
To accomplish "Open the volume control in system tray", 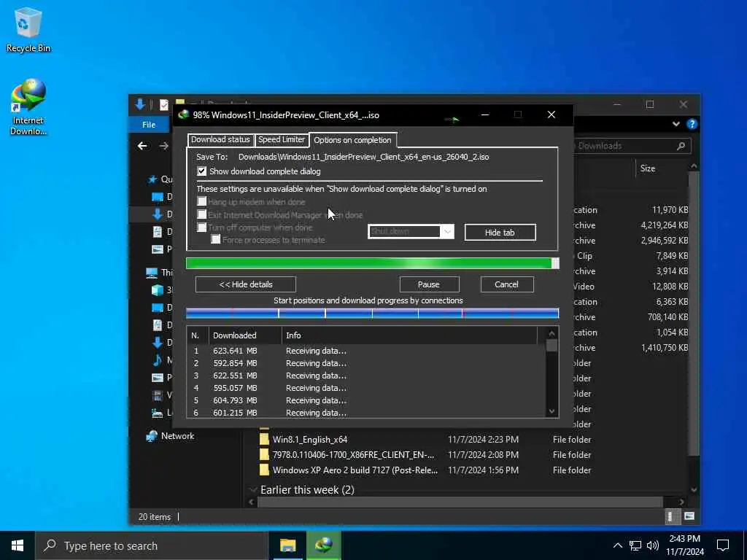I will (x=653, y=545).
